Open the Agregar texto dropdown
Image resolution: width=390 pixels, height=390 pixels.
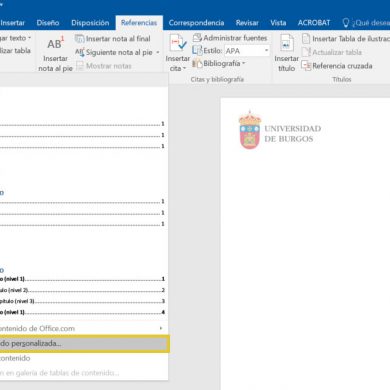point(15,38)
